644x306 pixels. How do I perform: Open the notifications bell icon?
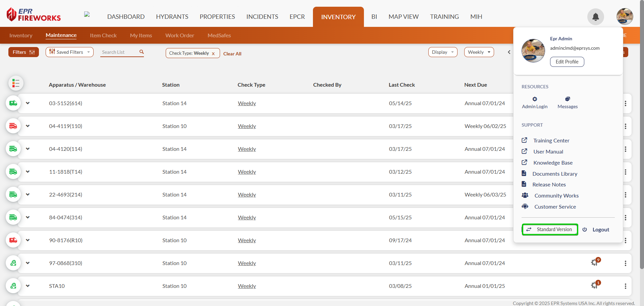[595, 17]
